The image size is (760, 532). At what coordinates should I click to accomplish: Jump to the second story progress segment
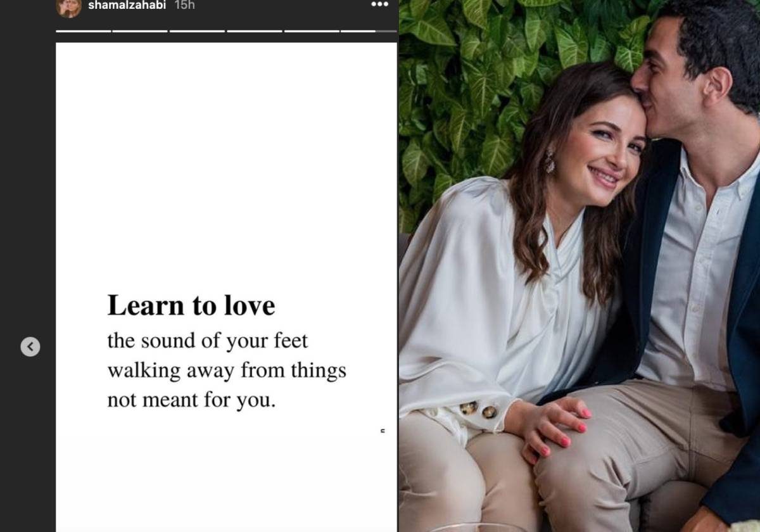point(139,30)
